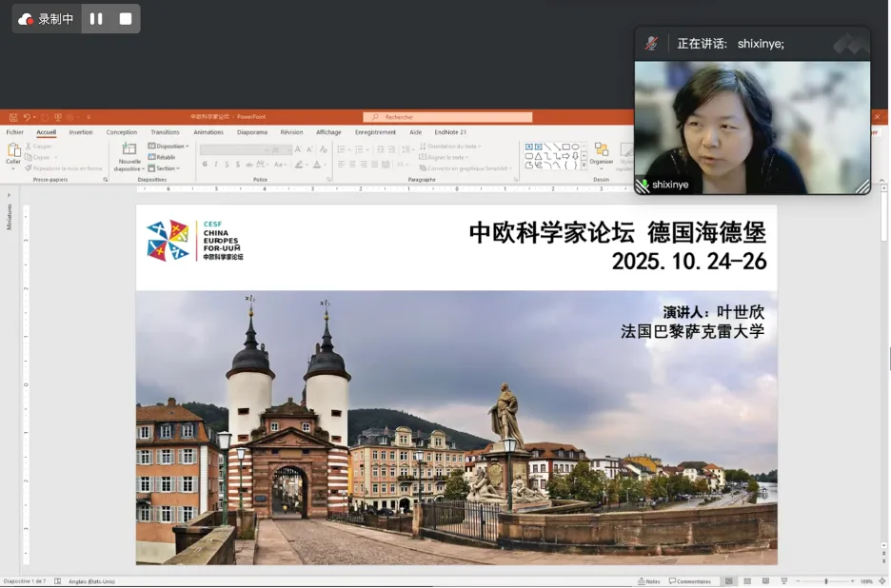Decrease the font size
This screenshot has width=891, height=588.
(x=309, y=149)
